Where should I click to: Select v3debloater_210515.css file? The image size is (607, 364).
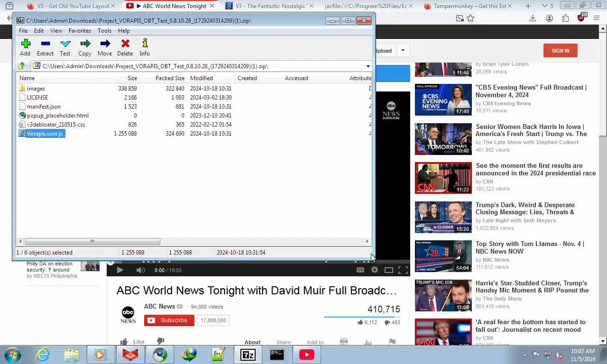point(55,125)
